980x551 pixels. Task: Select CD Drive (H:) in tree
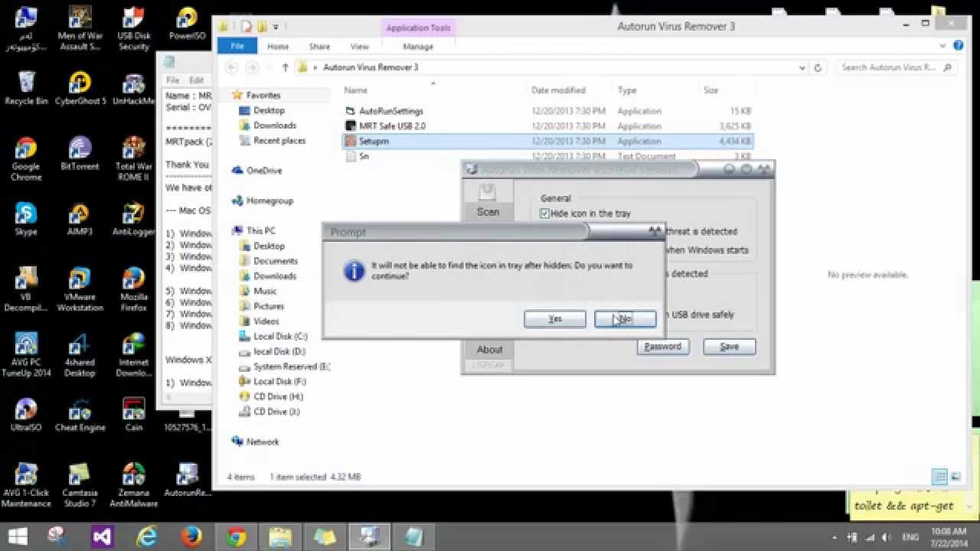[278, 396]
